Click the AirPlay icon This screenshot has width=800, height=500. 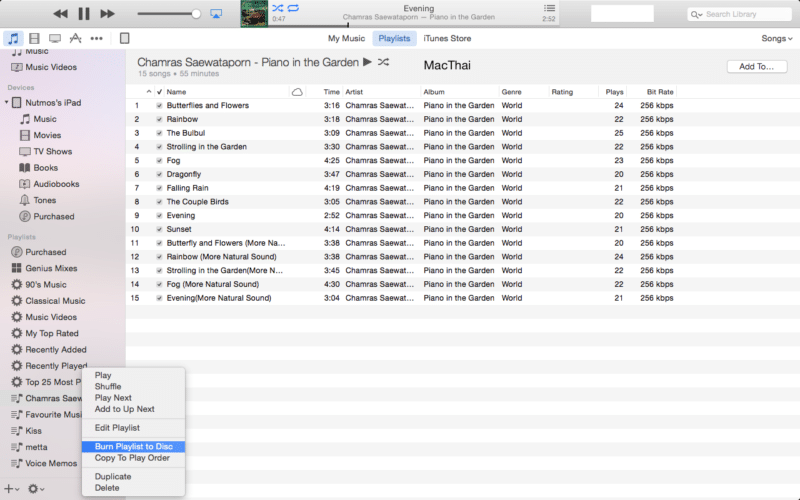(216, 14)
